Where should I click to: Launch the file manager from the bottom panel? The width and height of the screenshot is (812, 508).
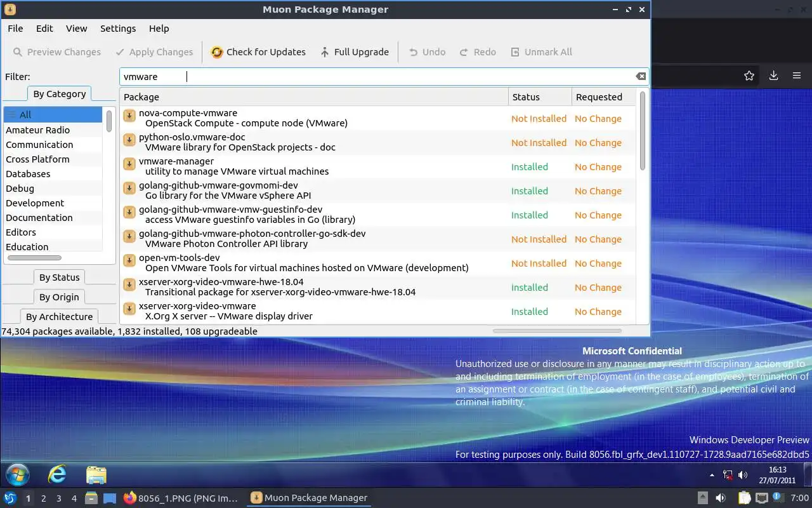pos(91,498)
